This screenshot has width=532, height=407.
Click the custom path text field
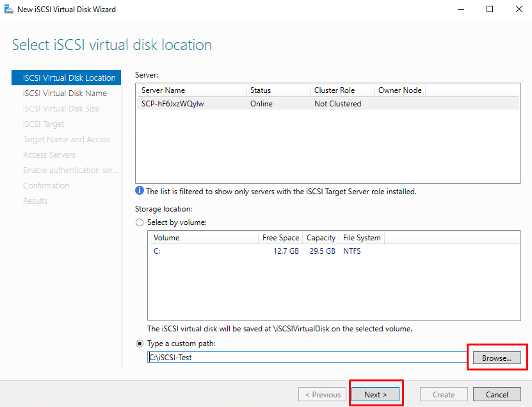click(307, 357)
